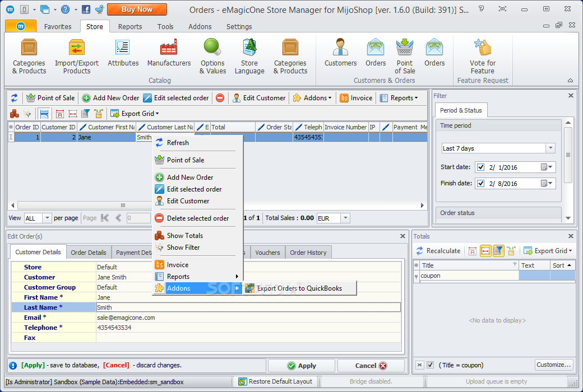The image size is (583, 392).
Task: Open the Addons toolbar dropdown
Action: click(x=312, y=98)
